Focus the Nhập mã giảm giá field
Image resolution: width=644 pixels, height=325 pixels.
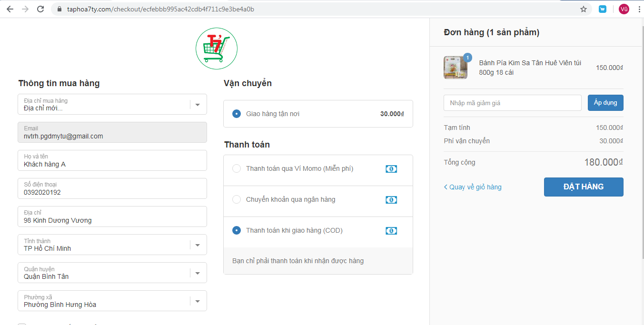(x=512, y=103)
